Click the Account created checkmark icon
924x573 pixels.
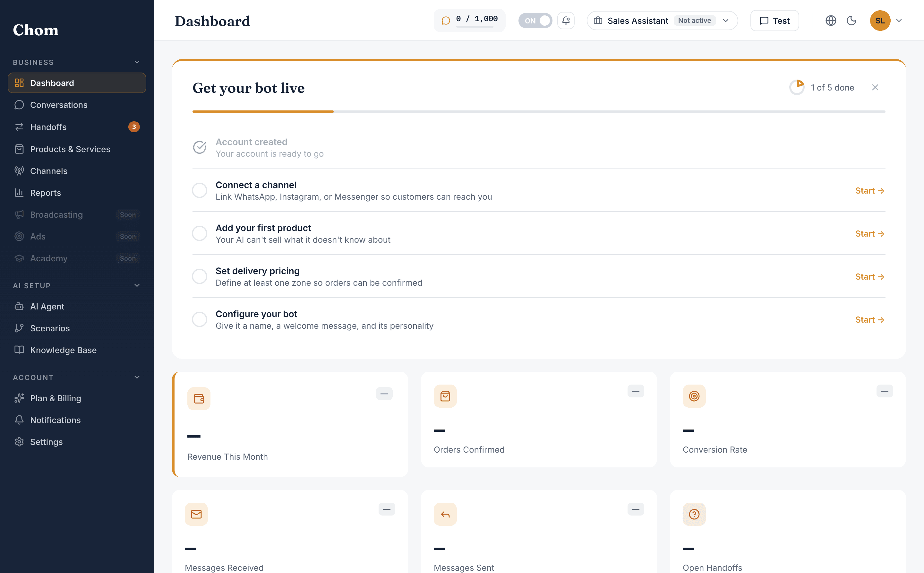pyautogui.click(x=200, y=147)
